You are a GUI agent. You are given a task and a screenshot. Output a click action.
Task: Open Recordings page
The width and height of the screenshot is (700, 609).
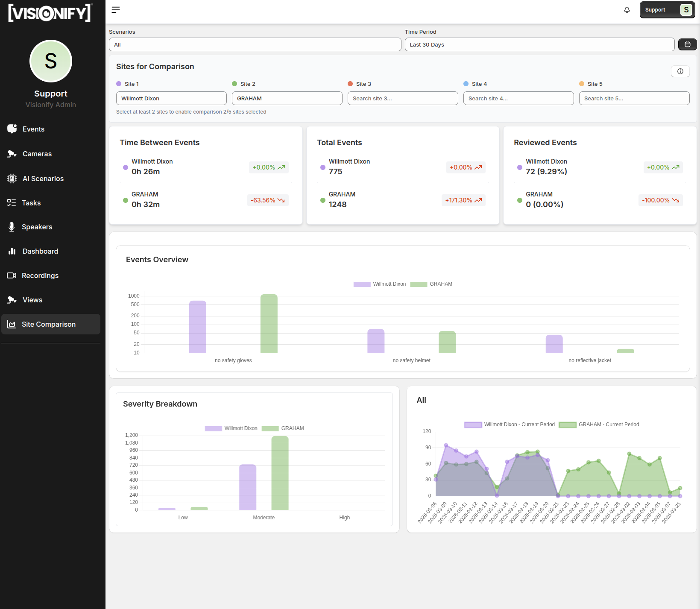click(x=51, y=275)
